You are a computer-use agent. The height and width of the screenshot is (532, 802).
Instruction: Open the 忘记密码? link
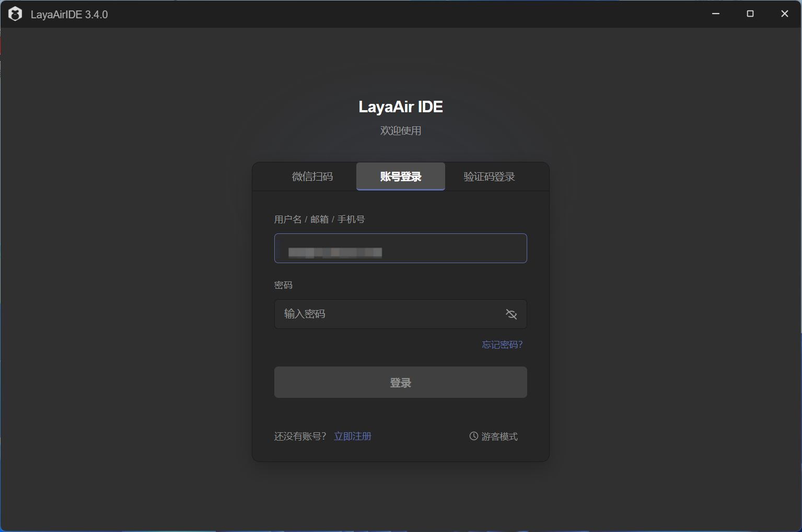click(x=502, y=345)
